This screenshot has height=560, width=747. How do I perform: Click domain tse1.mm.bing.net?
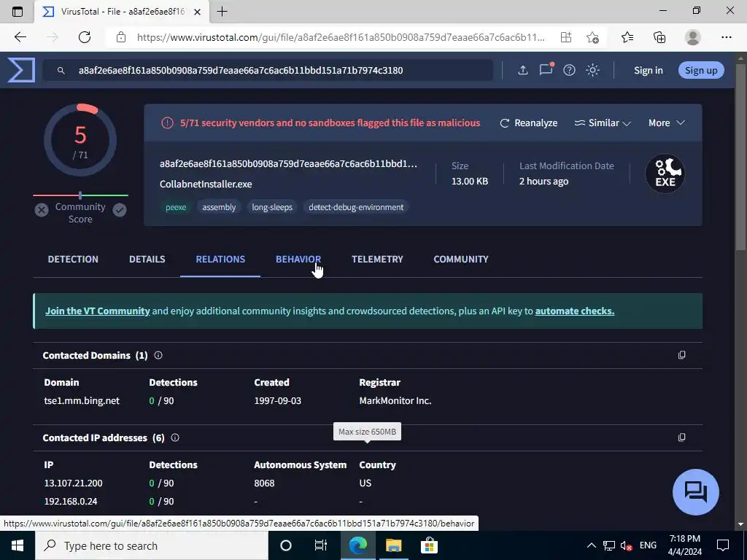click(x=82, y=401)
